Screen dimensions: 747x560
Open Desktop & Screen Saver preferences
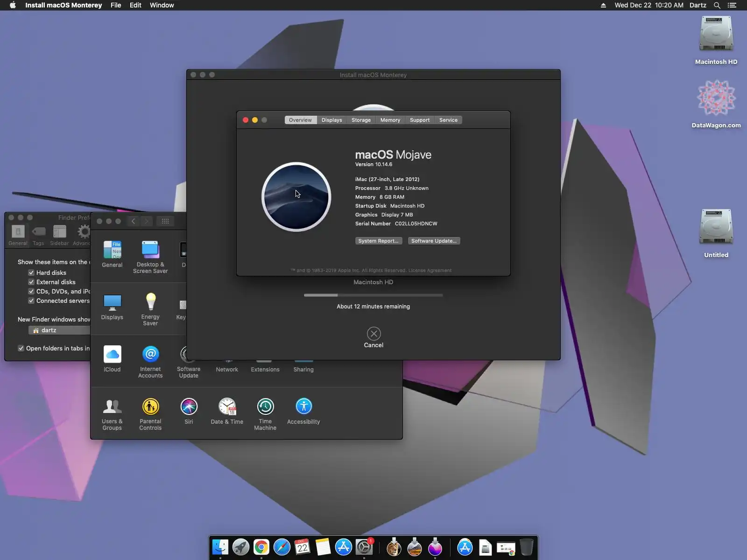(150, 257)
